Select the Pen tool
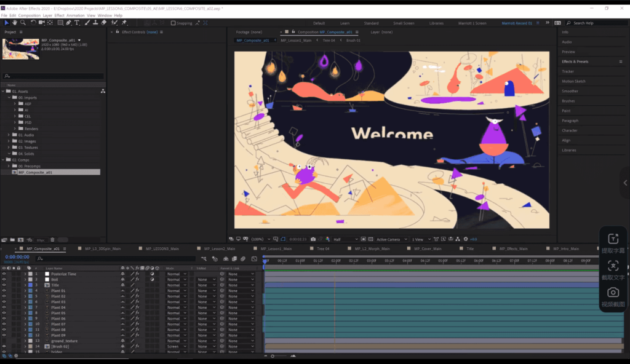This screenshot has height=364, width=630. click(x=69, y=23)
